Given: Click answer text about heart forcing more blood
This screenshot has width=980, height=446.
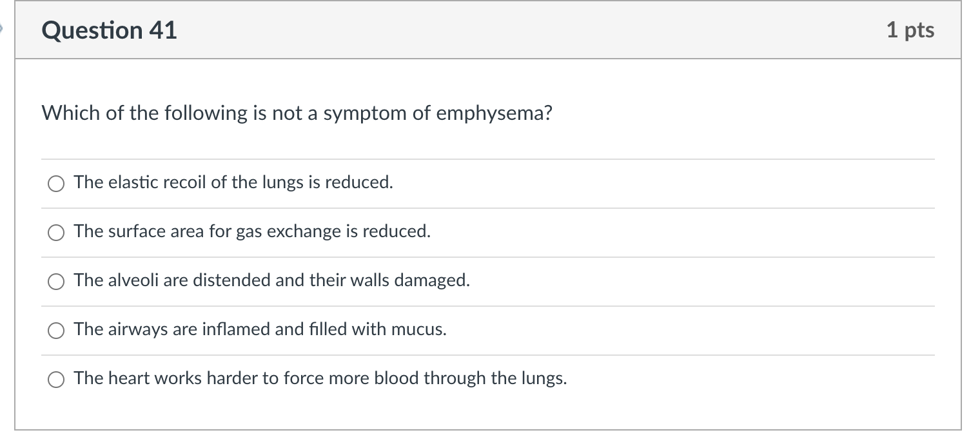Looking at the screenshot, I should (320, 379).
